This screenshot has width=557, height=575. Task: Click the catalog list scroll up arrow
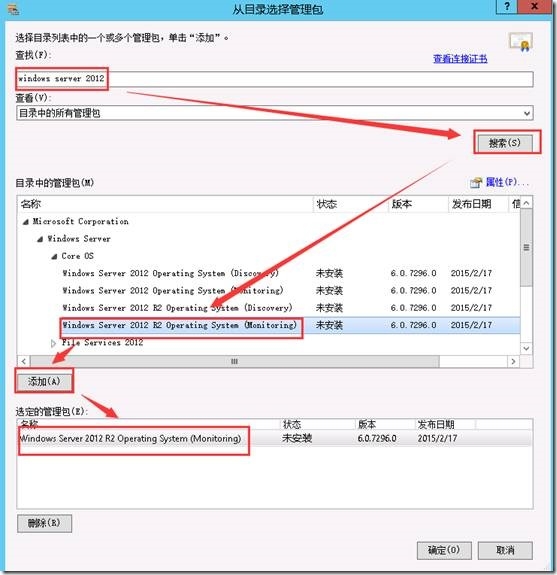tap(527, 203)
